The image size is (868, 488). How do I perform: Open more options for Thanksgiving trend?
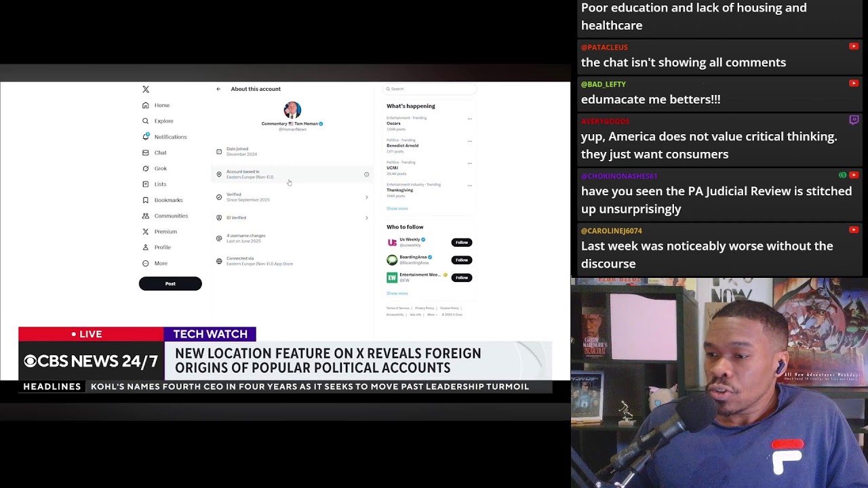click(x=469, y=185)
